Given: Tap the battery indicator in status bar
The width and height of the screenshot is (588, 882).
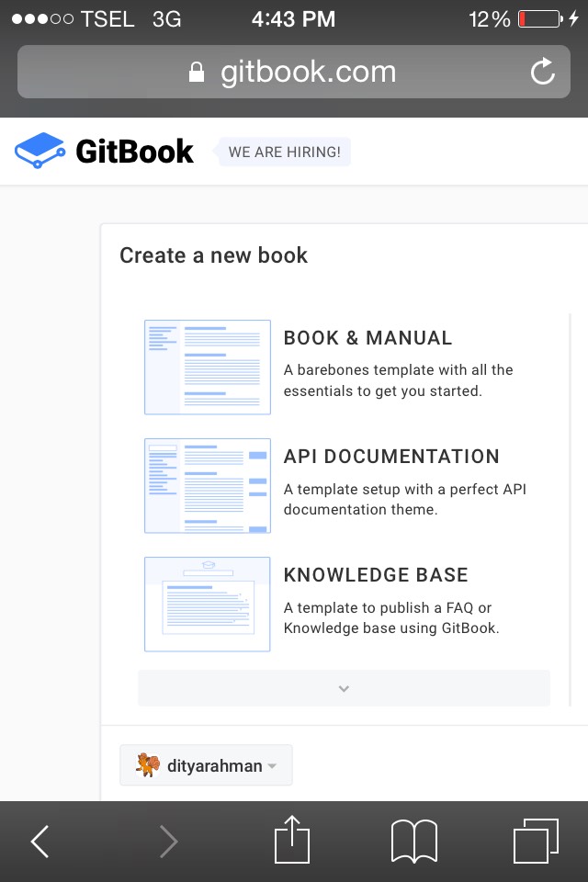Looking at the screenshot, I should pos(540,19).
